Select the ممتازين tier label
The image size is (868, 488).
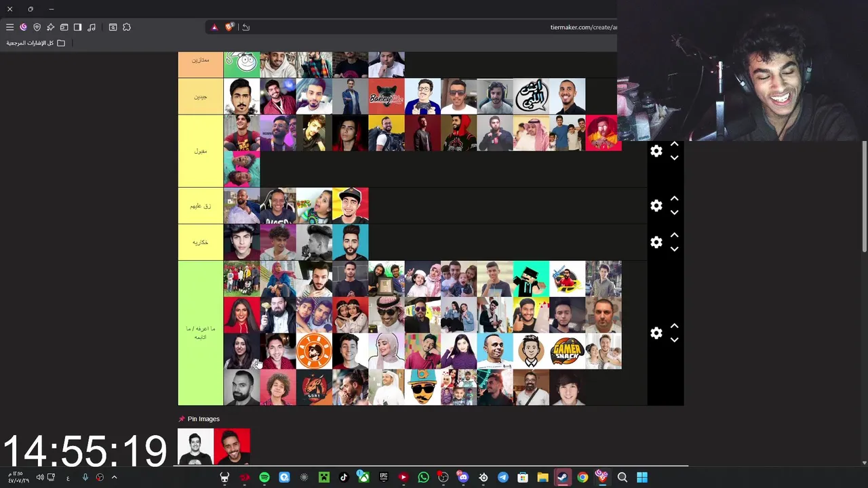[200, 64]
